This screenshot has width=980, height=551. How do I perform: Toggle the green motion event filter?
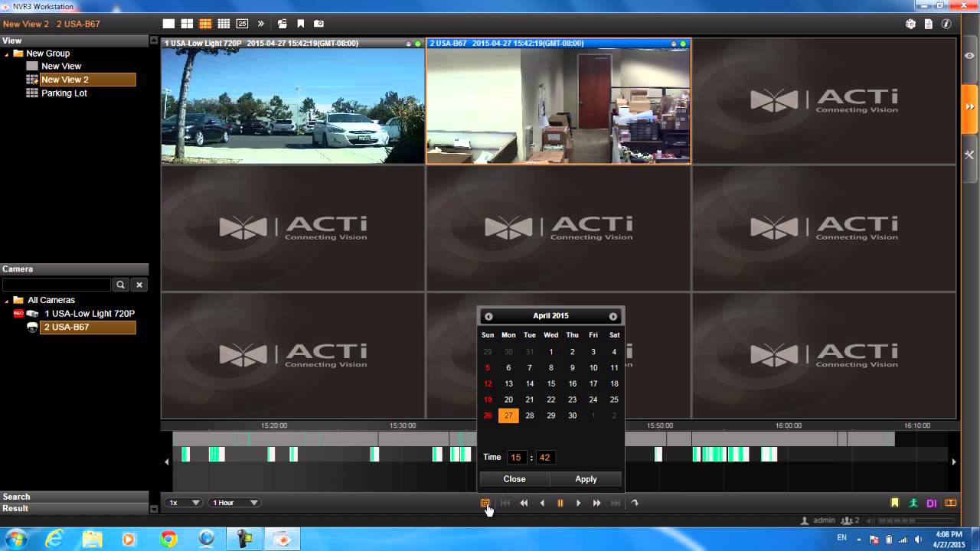(913, 503)
